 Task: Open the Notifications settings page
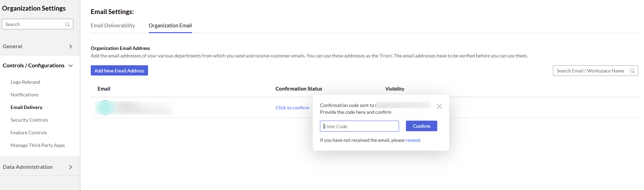pos(24,95)
